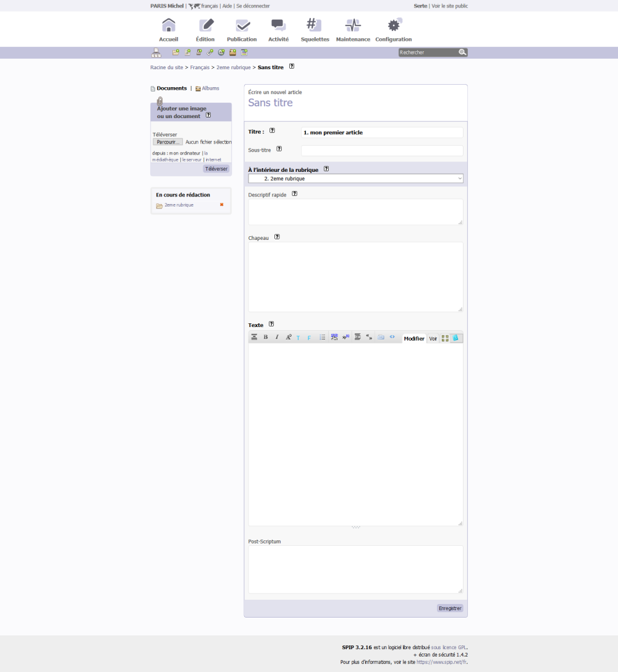618x672 pixels.
Task: Click the quotation marks icon in the Texte toolbar
Action: (369, 338)
